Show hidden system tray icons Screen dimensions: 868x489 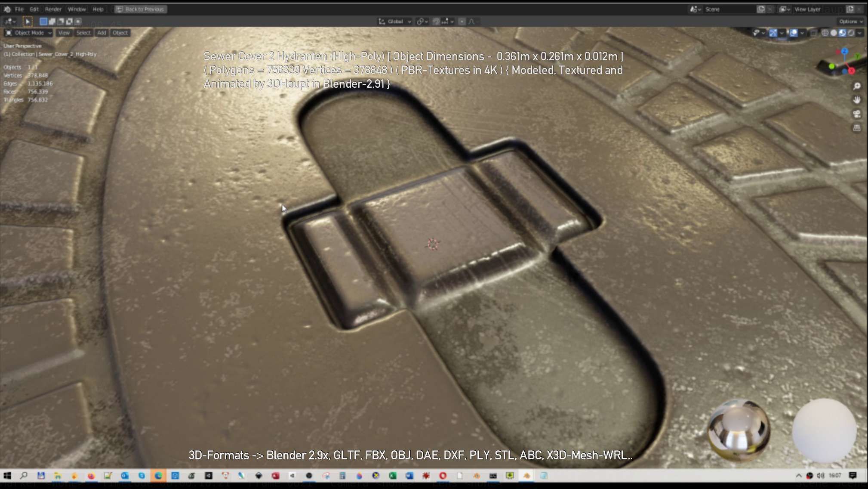point(799,476)
